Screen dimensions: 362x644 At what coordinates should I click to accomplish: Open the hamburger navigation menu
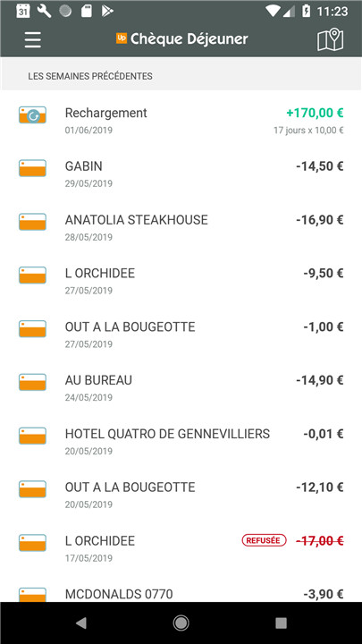coord(32,39)
